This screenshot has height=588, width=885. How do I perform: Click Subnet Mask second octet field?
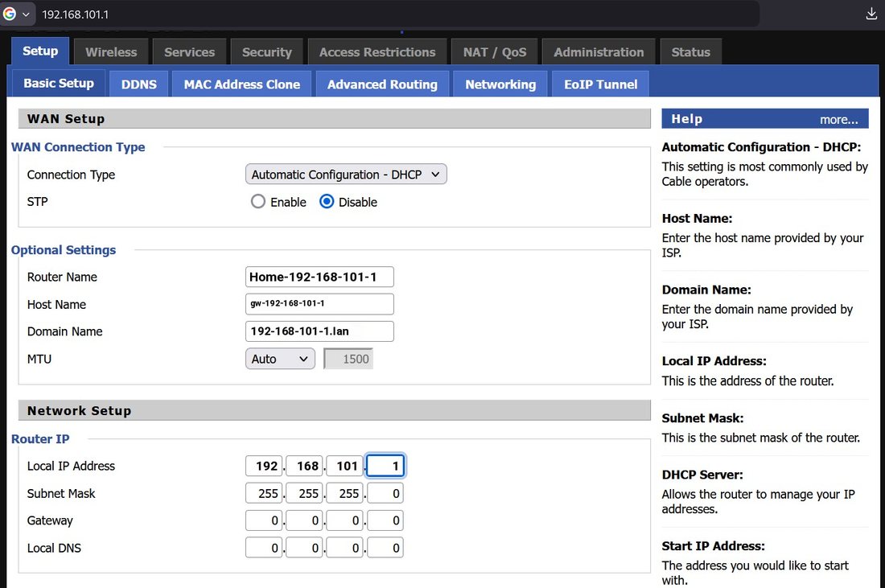pos(305,494)
